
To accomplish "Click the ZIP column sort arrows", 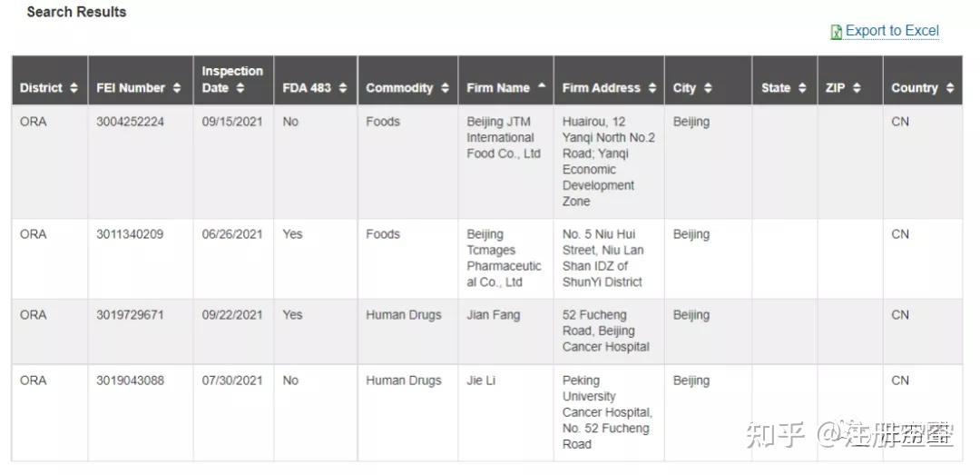I will tap(857, 88).
